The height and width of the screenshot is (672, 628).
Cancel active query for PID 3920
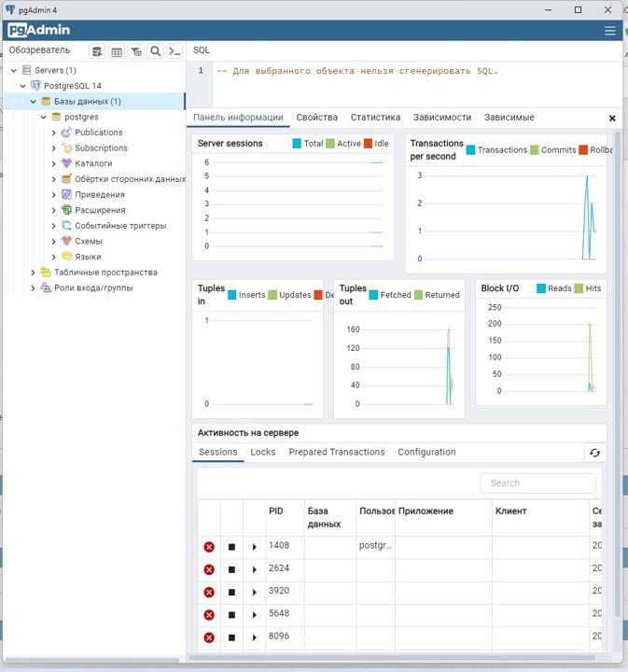(x=231, y=593)
